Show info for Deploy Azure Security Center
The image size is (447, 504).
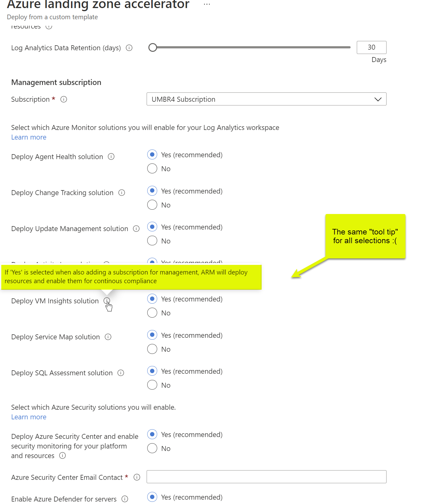click(x=63, y=455)
